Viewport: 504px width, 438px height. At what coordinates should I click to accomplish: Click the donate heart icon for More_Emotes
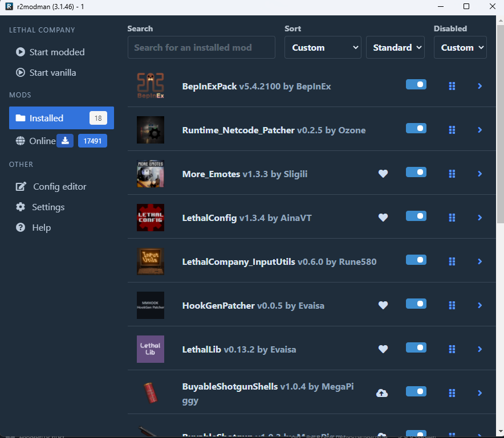coord(383,174)
